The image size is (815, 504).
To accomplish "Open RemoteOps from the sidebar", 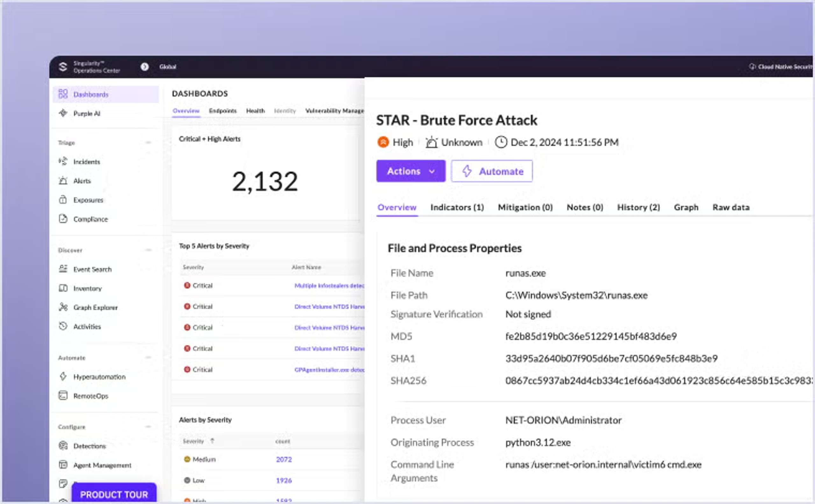I will [x=91, y=396].
